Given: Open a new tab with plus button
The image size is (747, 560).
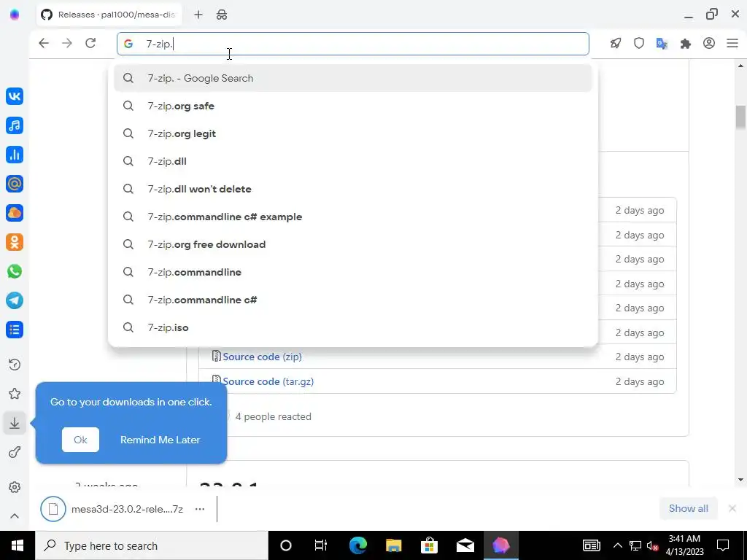Looking at the screenshot, I should (x=198, y=15).
